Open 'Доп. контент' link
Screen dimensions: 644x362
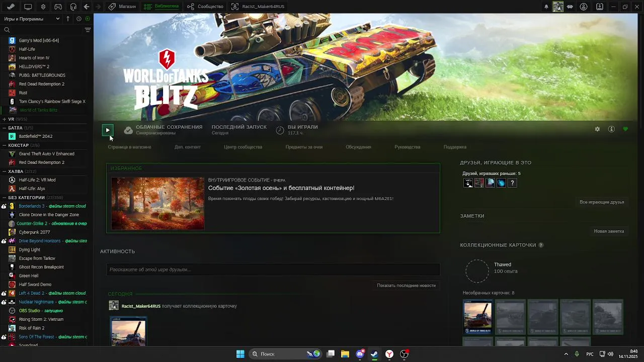click(188, 147)
